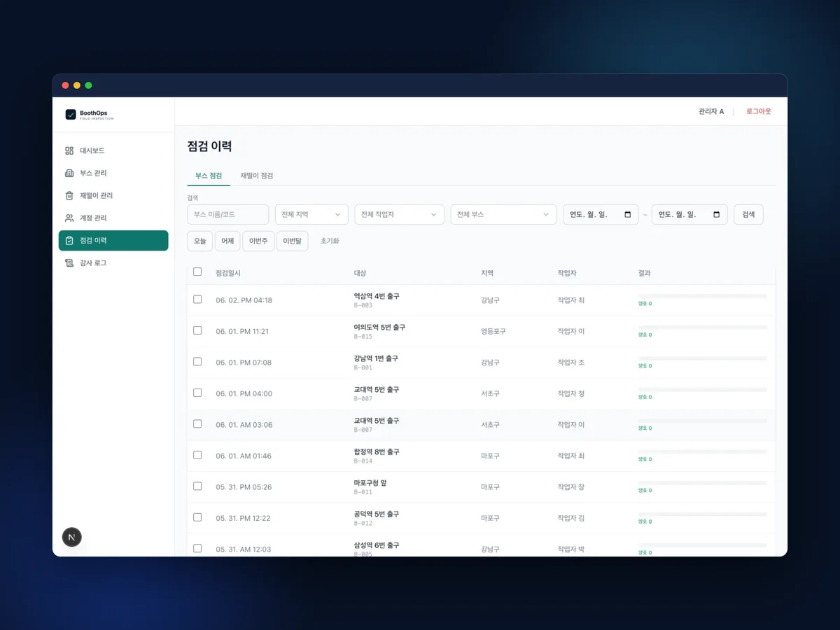The image size is (840, 630).
Task: Click the 점검일시 column header
Action: (x=228, y=273)
